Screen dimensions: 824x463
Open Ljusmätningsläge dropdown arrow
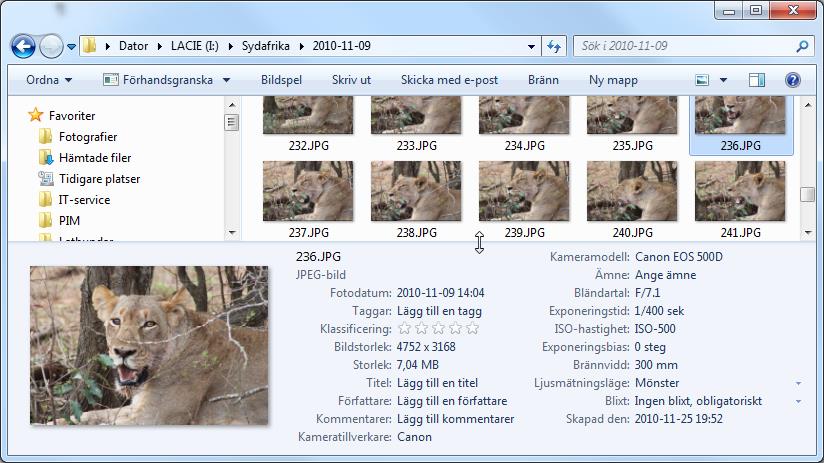[x=798, y=384]
